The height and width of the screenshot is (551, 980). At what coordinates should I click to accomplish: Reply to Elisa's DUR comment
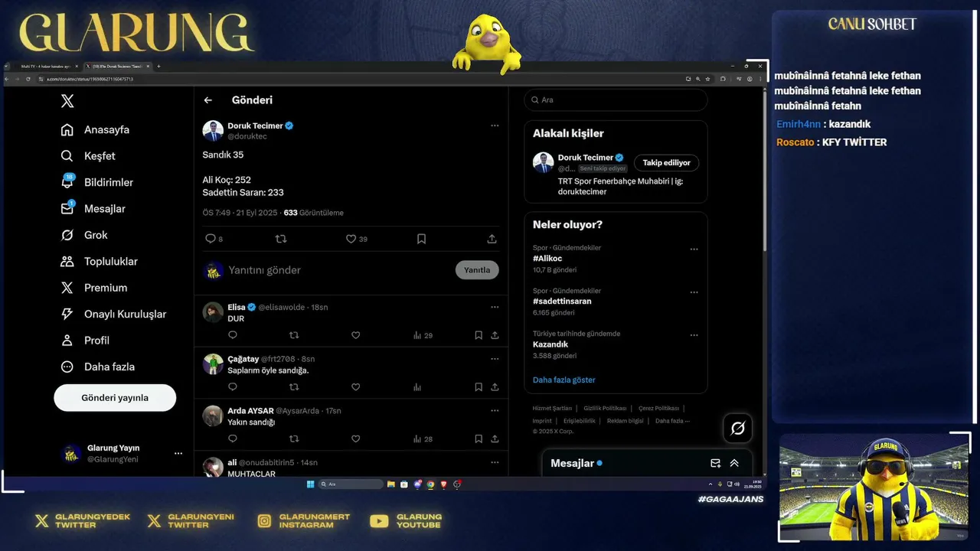(x=233, y=335)
